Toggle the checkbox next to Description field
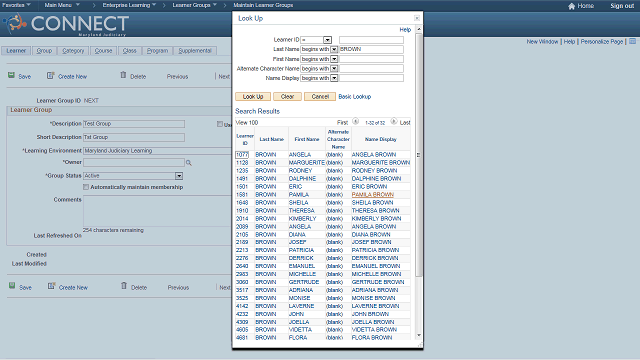Image resolution: width=640 pixels, height=360 pixels. point(220,124)
